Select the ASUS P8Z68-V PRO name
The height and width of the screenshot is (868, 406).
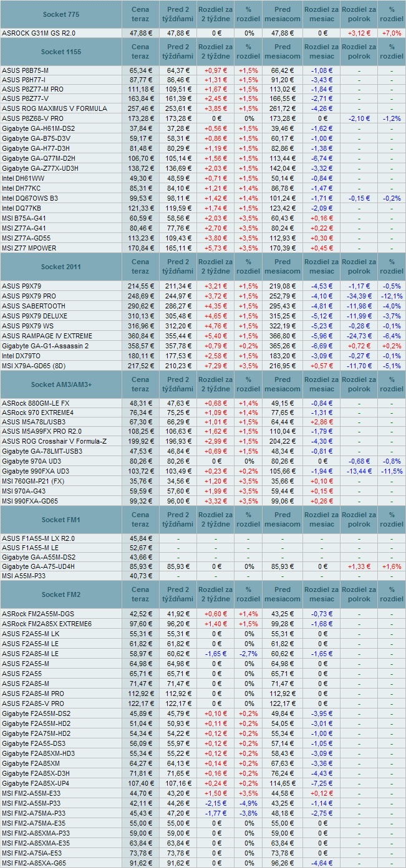tap(32, 118)
